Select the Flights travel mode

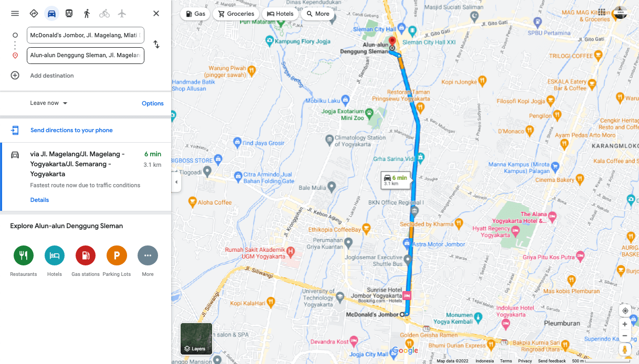122,14
